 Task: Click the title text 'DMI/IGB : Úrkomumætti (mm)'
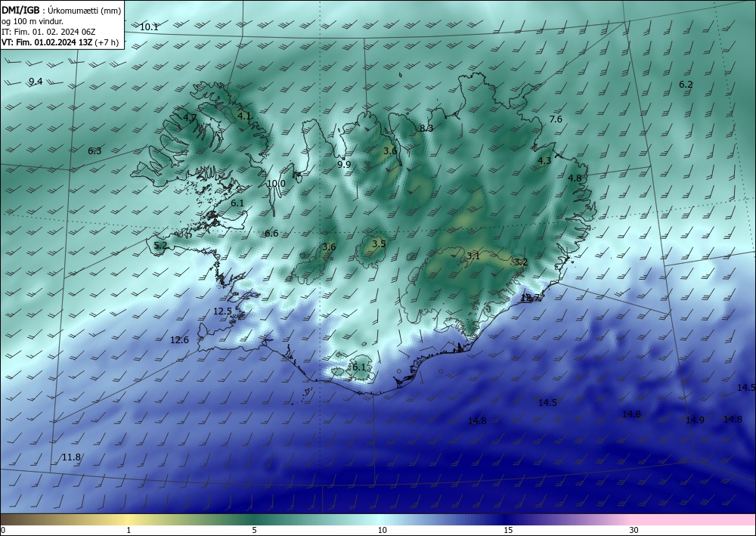[x=61, y=10]
